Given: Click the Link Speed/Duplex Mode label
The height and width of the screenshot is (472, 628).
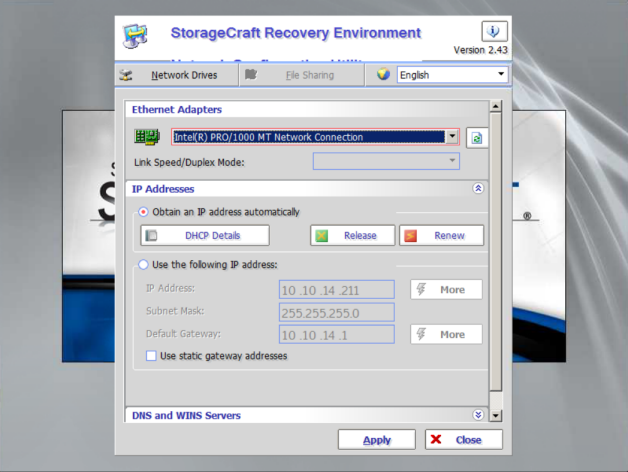Looking at the screenshot, I should (189, 162).
